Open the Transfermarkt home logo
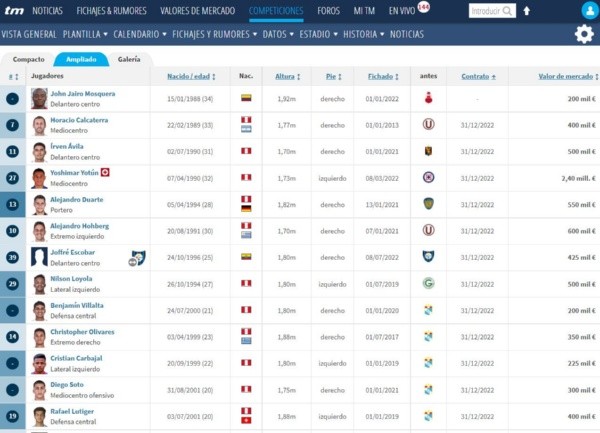 [x=14, y=11]
